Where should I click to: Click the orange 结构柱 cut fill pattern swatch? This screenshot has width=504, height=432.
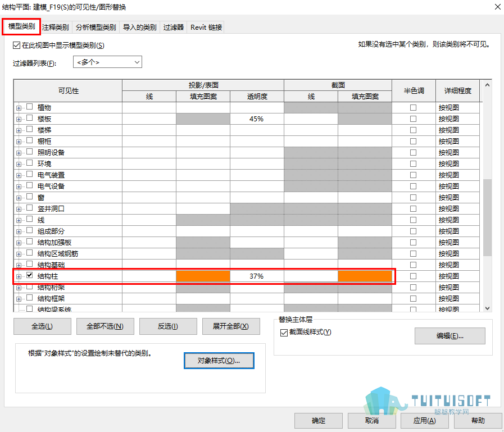365,276
